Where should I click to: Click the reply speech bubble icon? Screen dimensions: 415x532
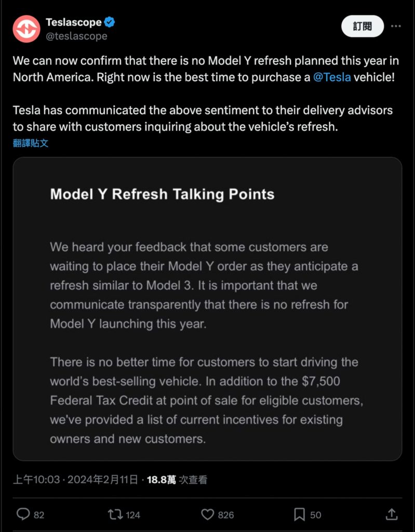pos(23,514)
